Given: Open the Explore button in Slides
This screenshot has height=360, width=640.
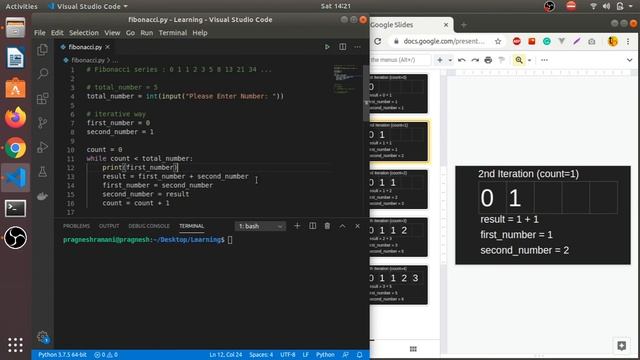Looking at the screenshot, I should tap(622, 346).
